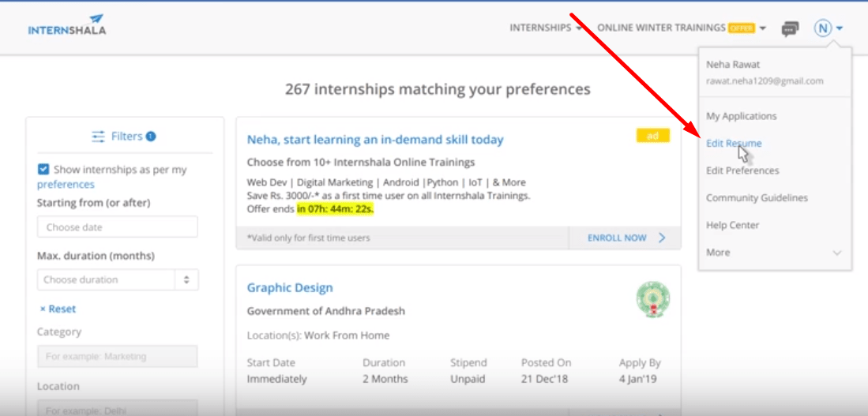This screenshot has width=868, height=416.
Task: Click Edit Preferences menu entry
Action: pyautogui.click(x=742, y=171)
